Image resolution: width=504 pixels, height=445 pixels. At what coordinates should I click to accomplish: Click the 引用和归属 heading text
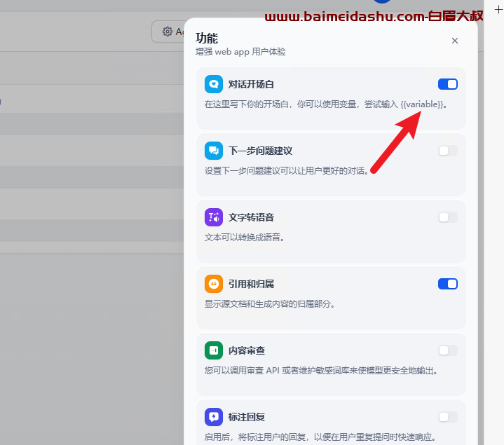251,284
